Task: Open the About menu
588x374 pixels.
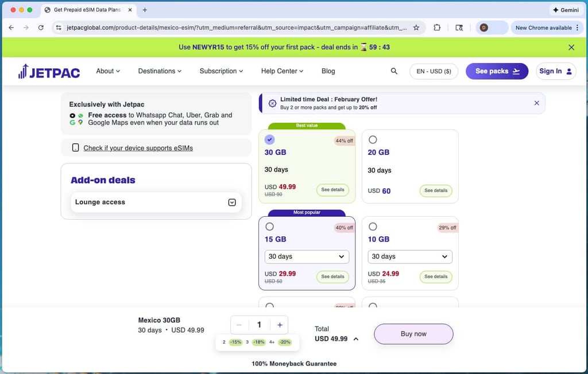Action: pyautogui.click(x=108, y=71)
